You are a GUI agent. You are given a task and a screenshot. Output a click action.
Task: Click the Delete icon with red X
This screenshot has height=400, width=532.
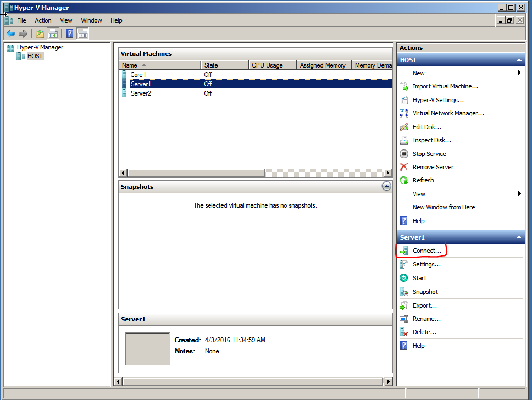(404, 332)
